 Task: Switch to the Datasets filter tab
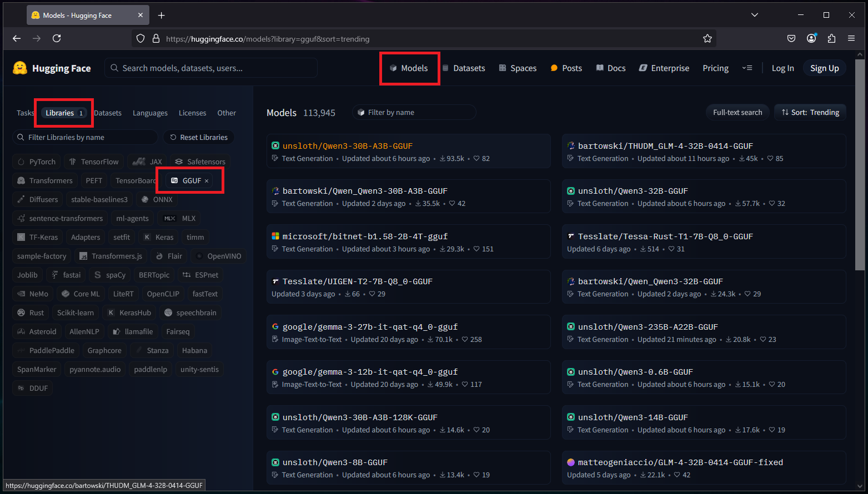coord(108,113)
